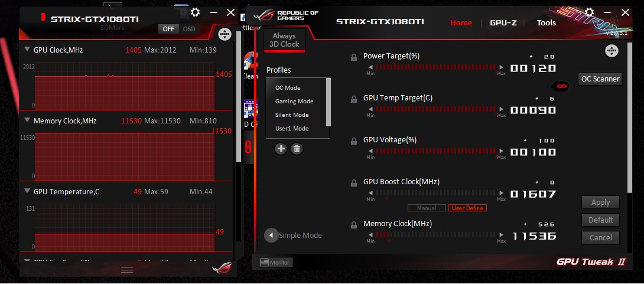Viewport: 644px width, 284px height.
Task: Open the Home tab
Action: [x=461, y=22]
